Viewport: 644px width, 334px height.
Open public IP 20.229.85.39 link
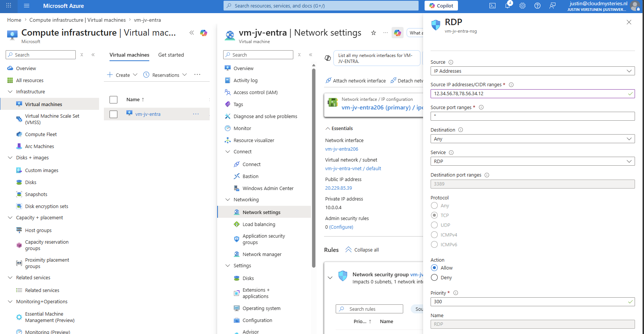click(339, 188)
